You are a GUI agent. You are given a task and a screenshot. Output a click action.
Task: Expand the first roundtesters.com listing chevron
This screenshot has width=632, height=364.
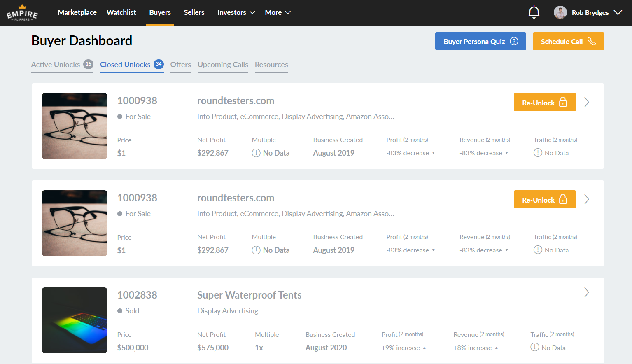(587, 102)
